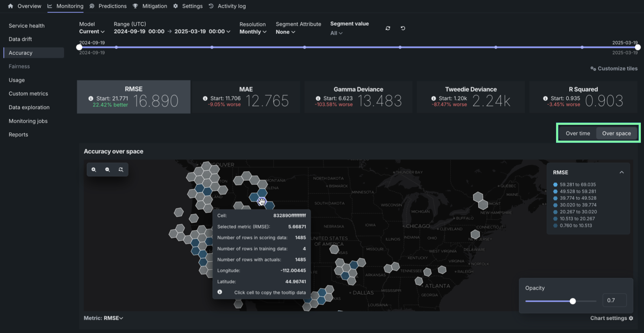Click the RMSE tile info icon
The width and height of the screenshot is (644, 333).
point(91,99)
